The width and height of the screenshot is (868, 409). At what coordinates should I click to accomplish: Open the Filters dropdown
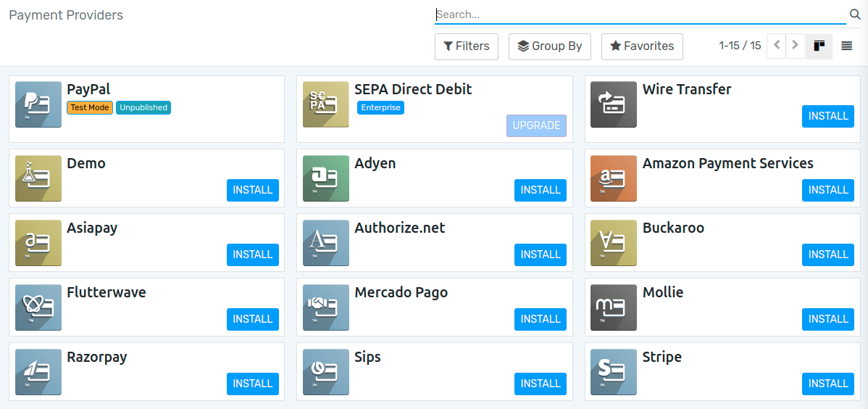467,46
